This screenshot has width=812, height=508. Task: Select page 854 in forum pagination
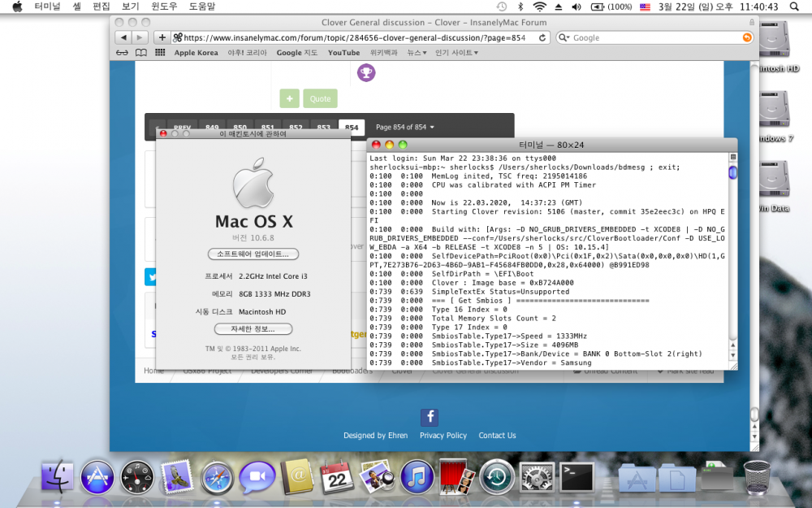click(x=352, y=127)
